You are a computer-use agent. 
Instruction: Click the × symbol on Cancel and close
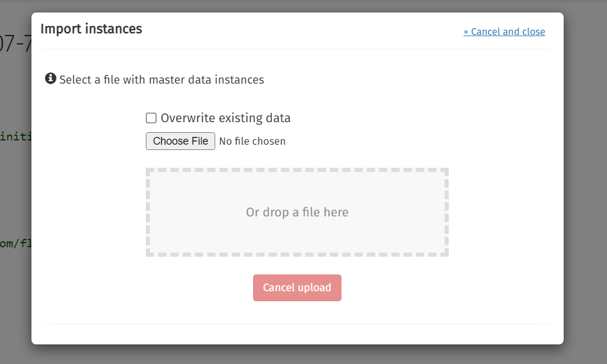pyautogui.click(x=466, y=31)
